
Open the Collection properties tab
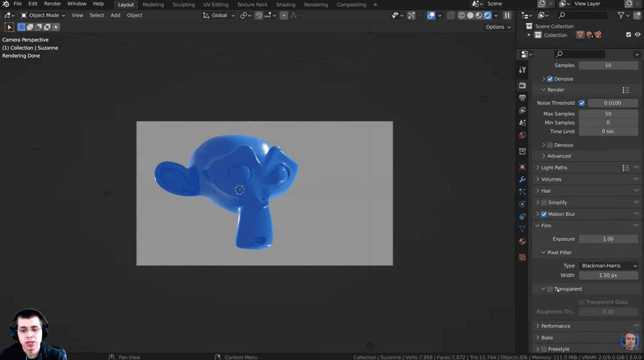point(522,151)
